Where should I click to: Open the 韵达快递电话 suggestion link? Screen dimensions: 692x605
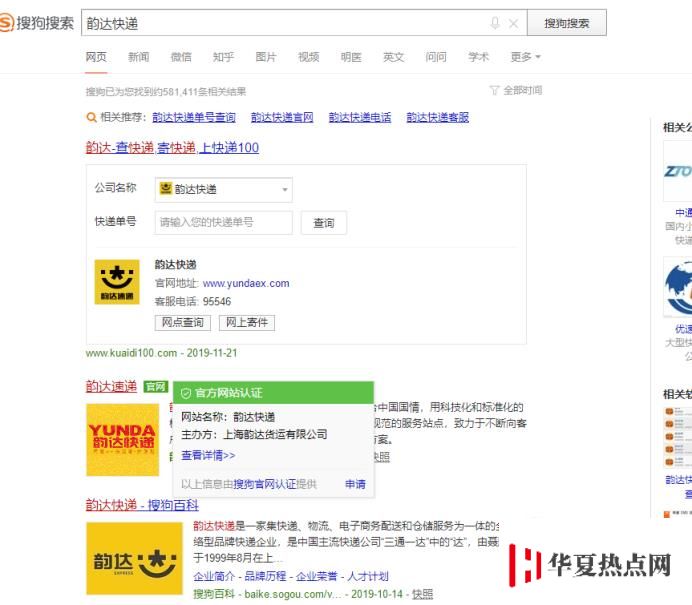360,117
